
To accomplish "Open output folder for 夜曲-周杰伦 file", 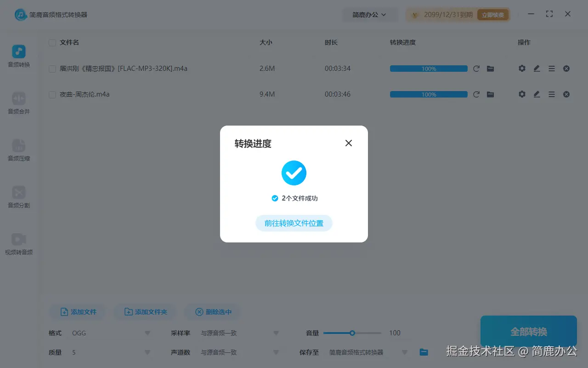I will tap(491, 94).
